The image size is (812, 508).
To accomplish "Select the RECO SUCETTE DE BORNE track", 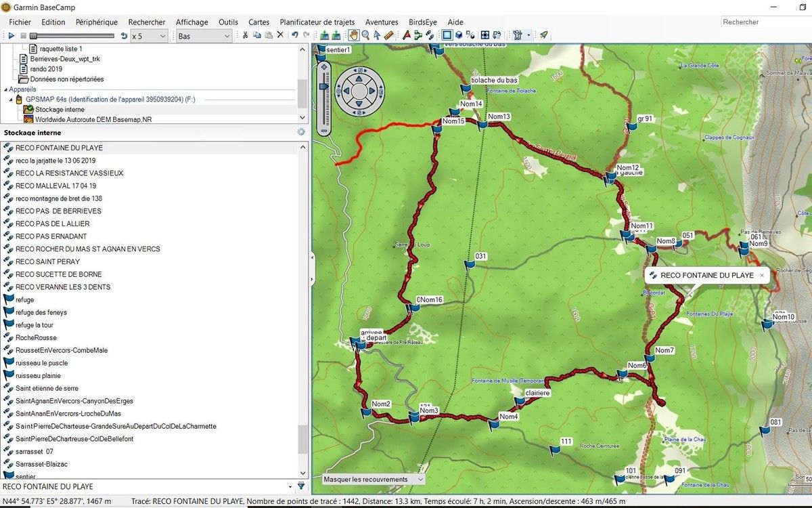I will [58, 274].
